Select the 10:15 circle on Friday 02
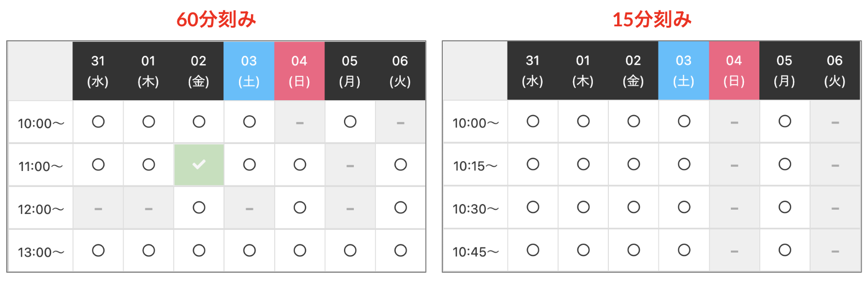Image resolution: width=868 pixels, height=281 pixels. [633, 164]
